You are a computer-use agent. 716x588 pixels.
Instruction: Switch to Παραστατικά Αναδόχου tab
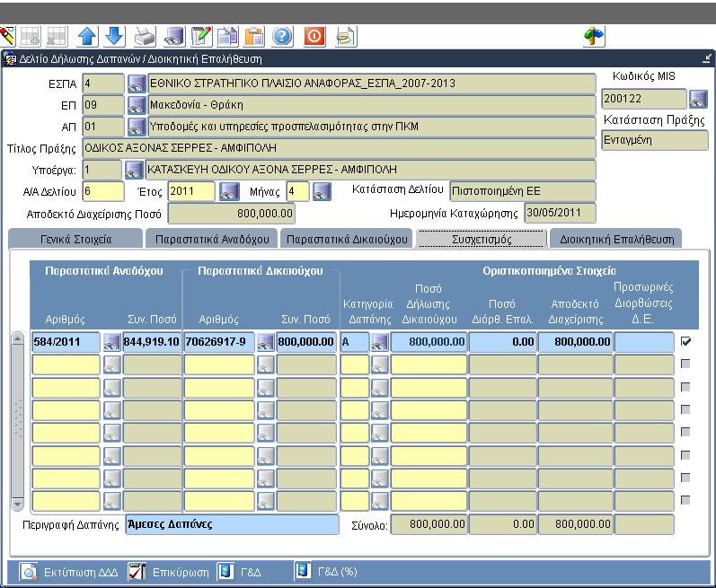coord(212,239)
